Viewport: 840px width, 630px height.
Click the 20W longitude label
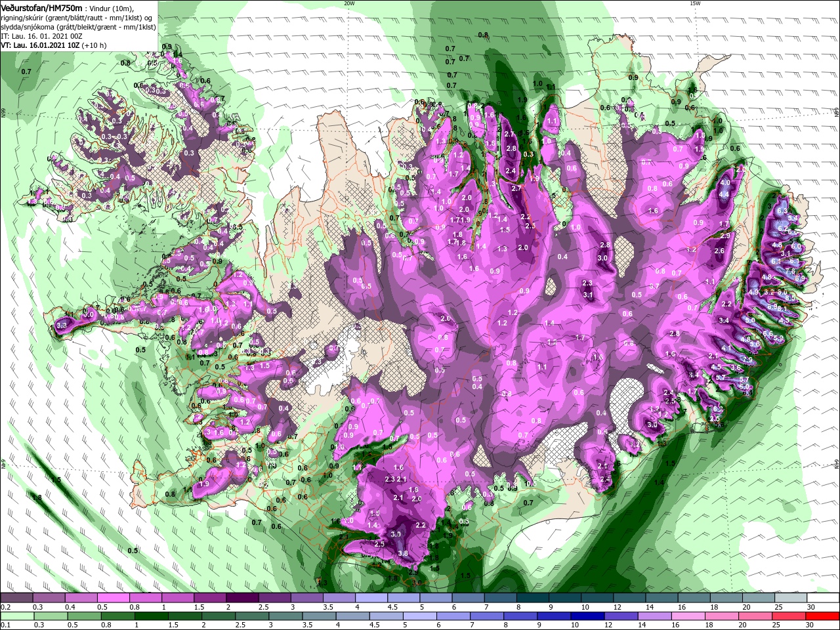[x=349, y=3]
